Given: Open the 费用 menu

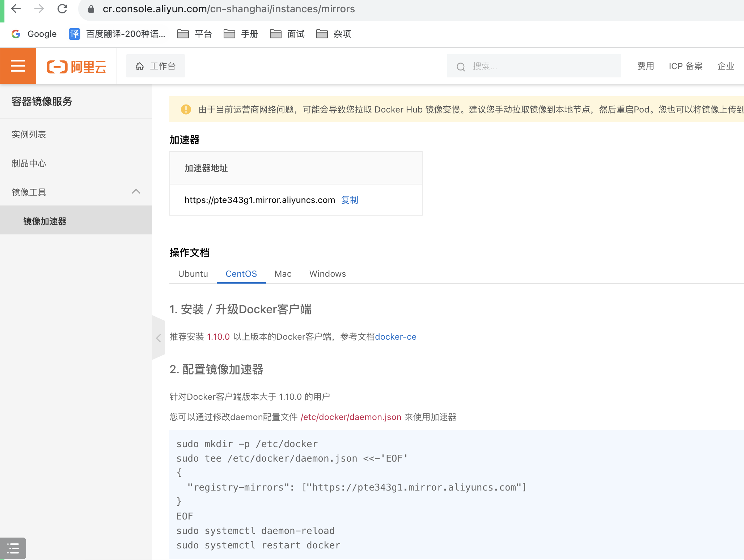Looking at the screenshot, I should coord(646,66).
